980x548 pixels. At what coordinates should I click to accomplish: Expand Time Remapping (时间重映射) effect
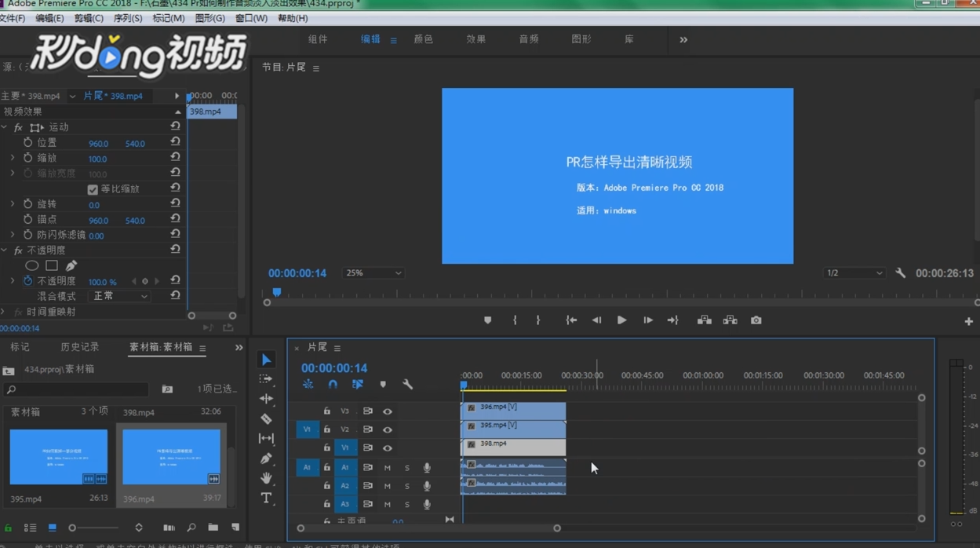click(x=4, y=312)
